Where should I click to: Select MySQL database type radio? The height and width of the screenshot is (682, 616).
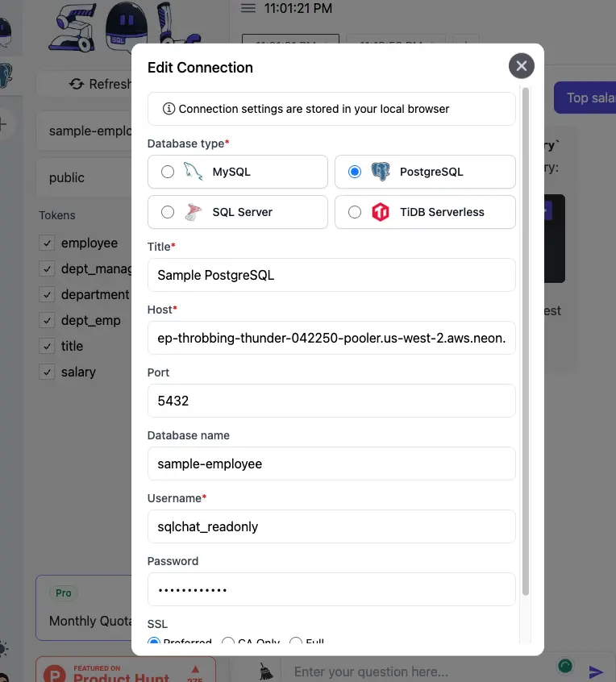point(168,172)
